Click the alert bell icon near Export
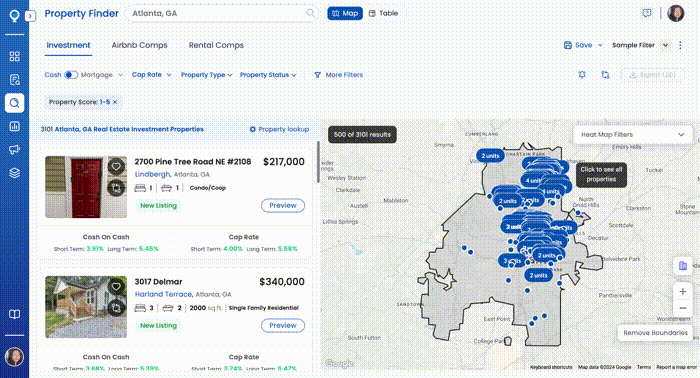 point(582,75)
